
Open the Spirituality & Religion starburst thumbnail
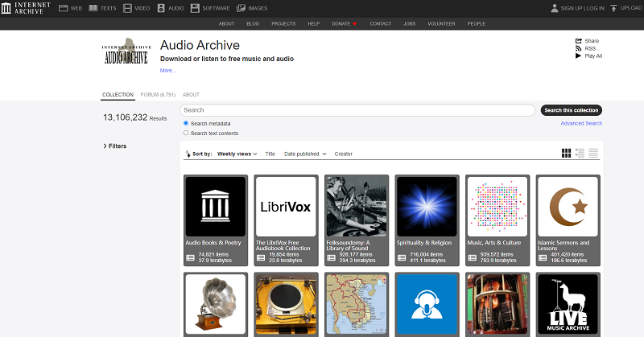tap(427, 207)
